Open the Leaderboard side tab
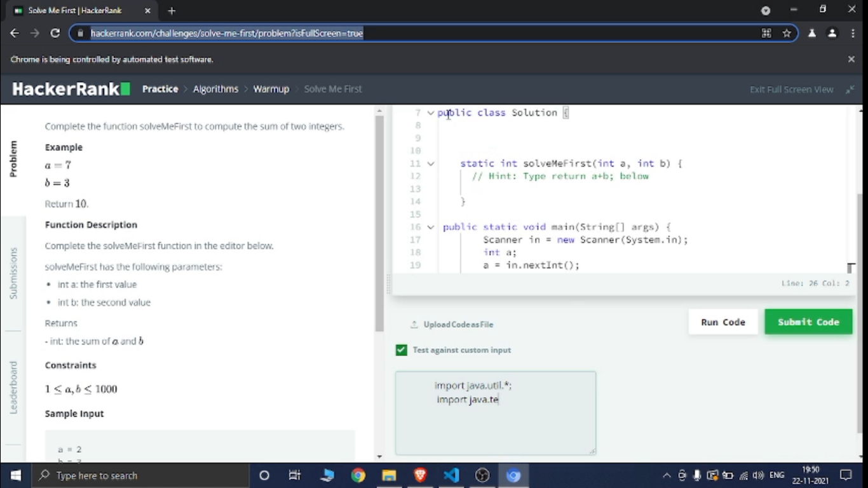868x488 pixels. (x=13, y=388)
